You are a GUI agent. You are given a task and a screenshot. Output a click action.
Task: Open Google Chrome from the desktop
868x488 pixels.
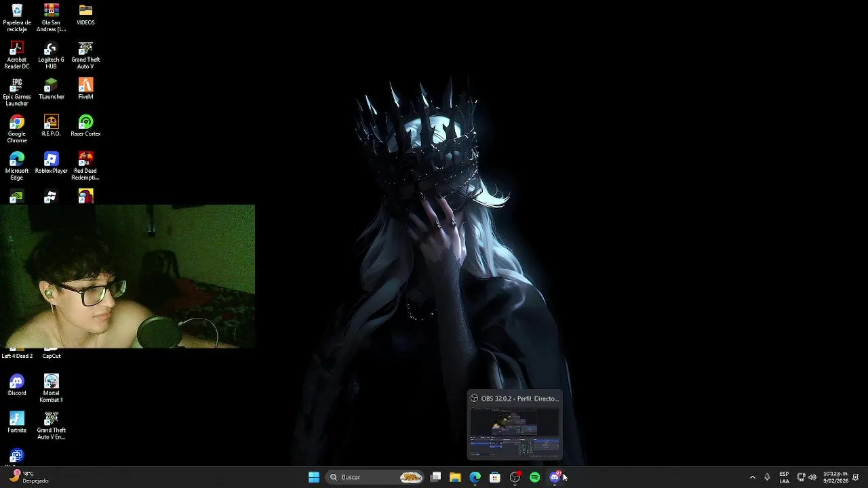point(17,129)
